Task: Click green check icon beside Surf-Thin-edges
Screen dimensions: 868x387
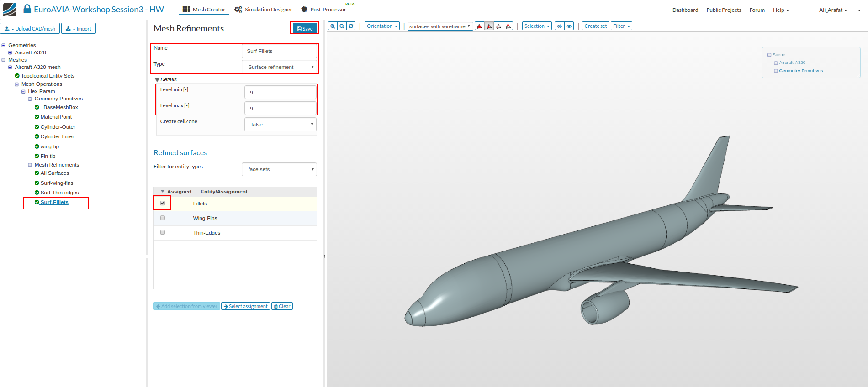Action: 37,193
